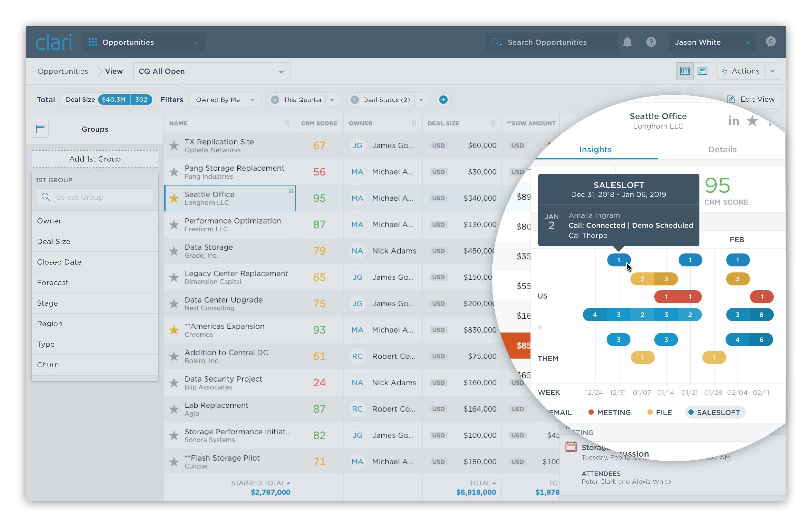Star the TX Replication Site opportunity
The width and height of the screenshot is (812, 527).
click(x=174, y=146)
